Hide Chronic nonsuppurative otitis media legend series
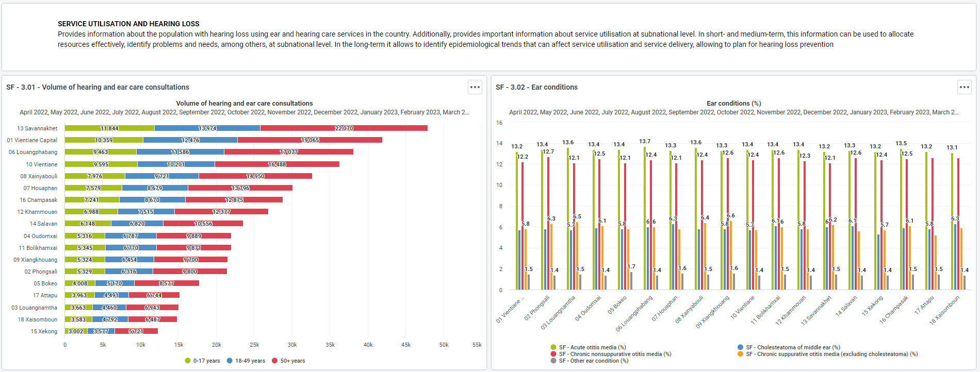Viewport: 980px width, 372px height. coord(611,354)
